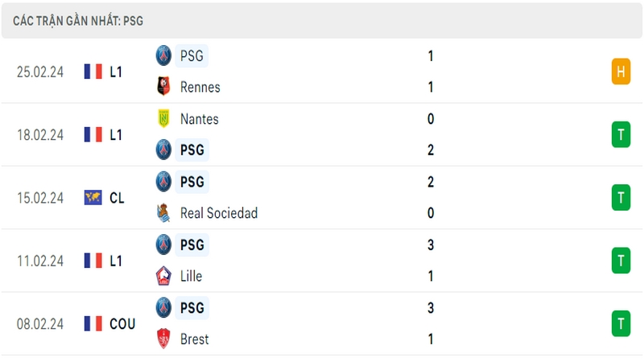This screenshot has height=362, width=644.
Task: Select the 25.02.24 match date
Action: tap(40, 72)
